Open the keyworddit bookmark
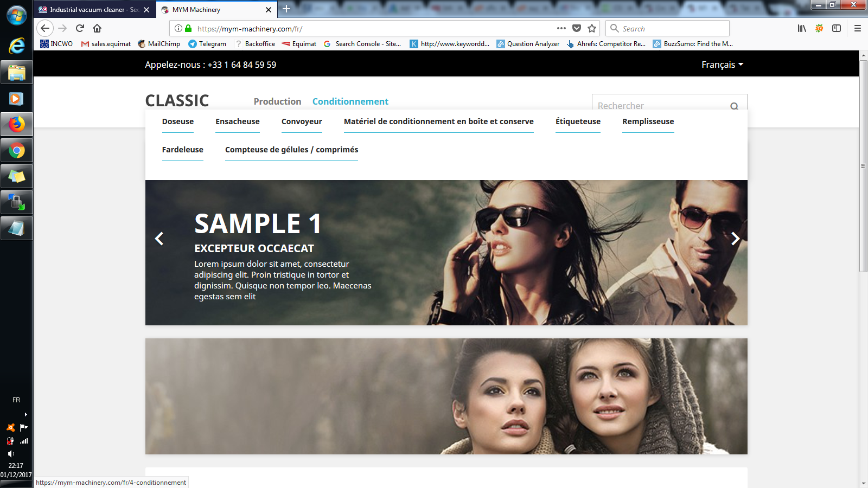 (450, 44)
